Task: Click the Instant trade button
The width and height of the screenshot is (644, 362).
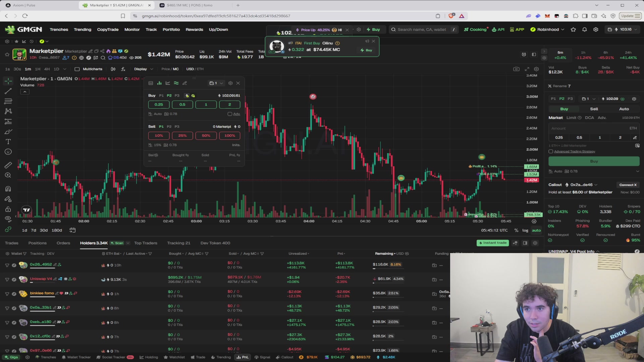Action: pyautogui.click(x=492, y=243)
